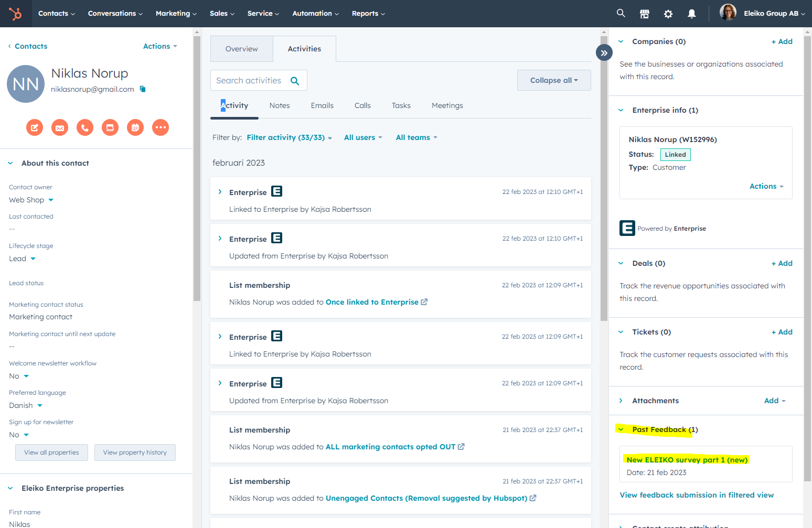Collapse the About this contact section
Viewport: 812px width, 528px height.
tap(10, 163)
